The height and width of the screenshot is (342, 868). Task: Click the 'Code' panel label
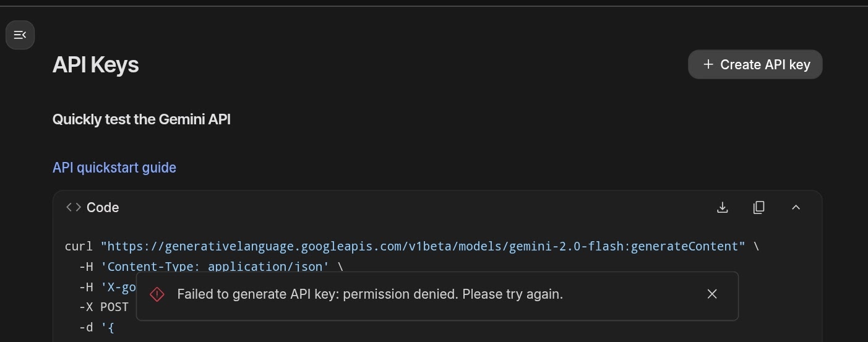(103, 207)
